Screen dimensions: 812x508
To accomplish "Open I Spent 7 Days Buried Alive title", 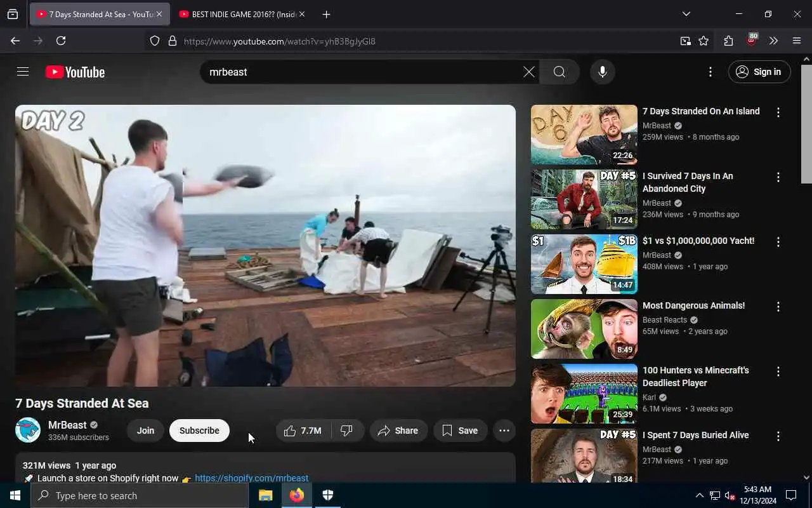I will pos(695,435).
